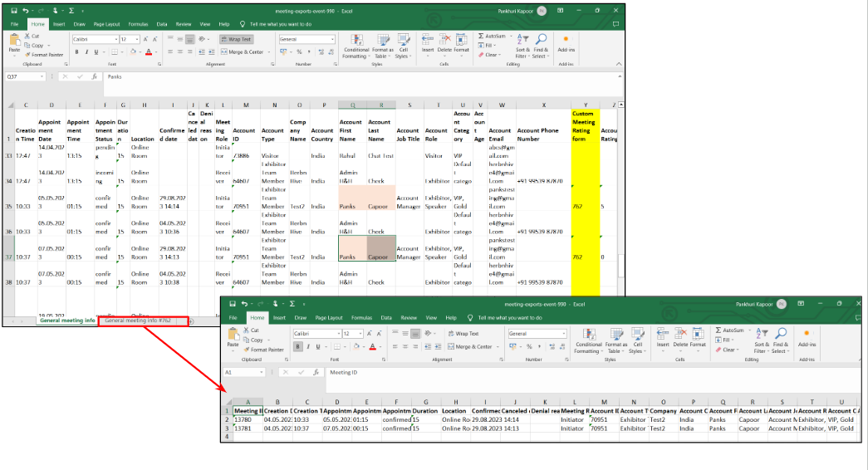The image size is (868, 470).
Task: Open Sort & Filter in lower window
Action: (761, 340)
